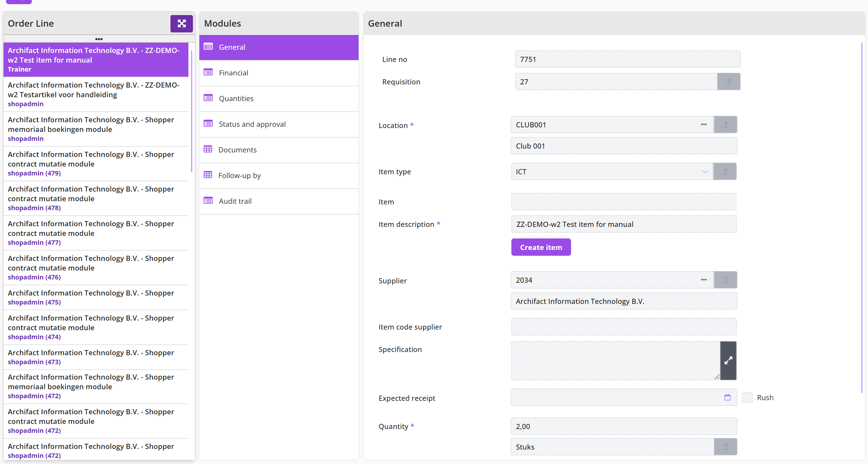Click the Documents module grid icon

[208, 150]
